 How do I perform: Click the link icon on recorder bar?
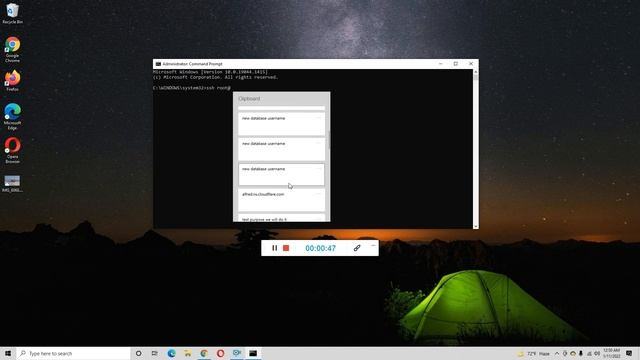tap(357, 248)
